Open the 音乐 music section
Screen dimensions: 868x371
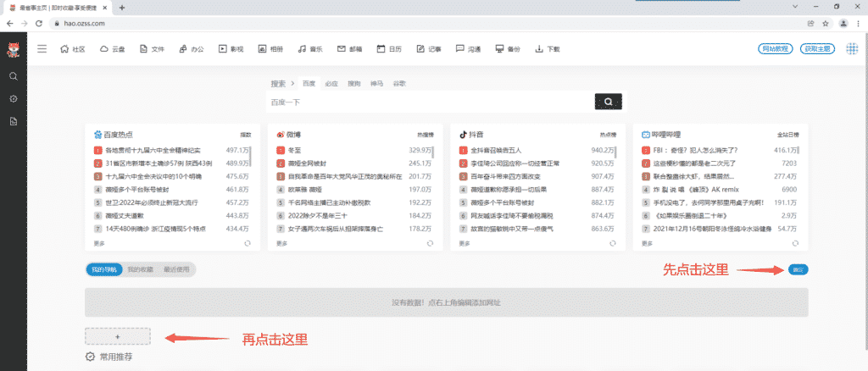tap(310, 48)
